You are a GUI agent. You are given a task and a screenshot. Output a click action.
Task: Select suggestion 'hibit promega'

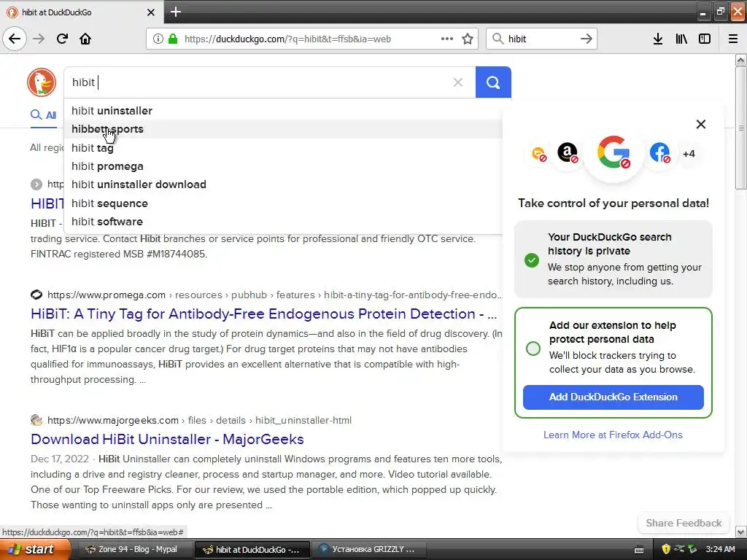click(283, 166)
